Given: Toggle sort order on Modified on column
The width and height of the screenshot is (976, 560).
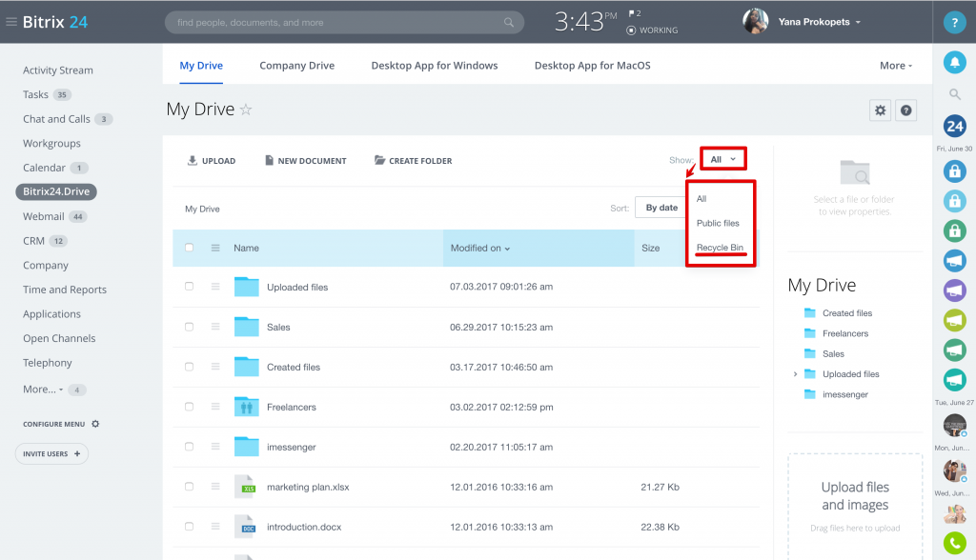Looking at the screenshot, I should click(x=480, y=248).
